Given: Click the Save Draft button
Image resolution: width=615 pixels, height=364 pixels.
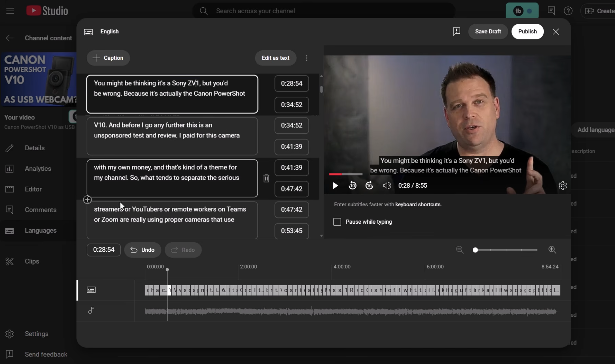Looking at the screenshot, I should point(488,31).
